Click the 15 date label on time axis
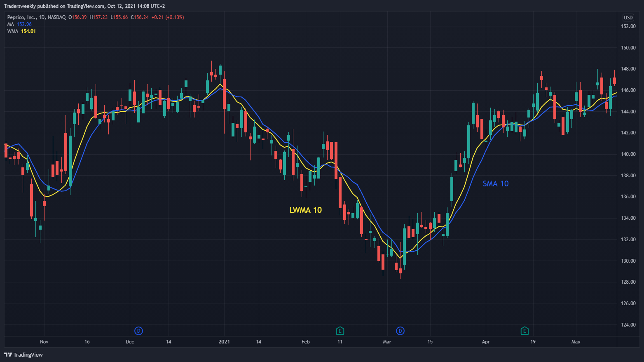The height and width of the screenshot is (362, 644). coord(430,342)
